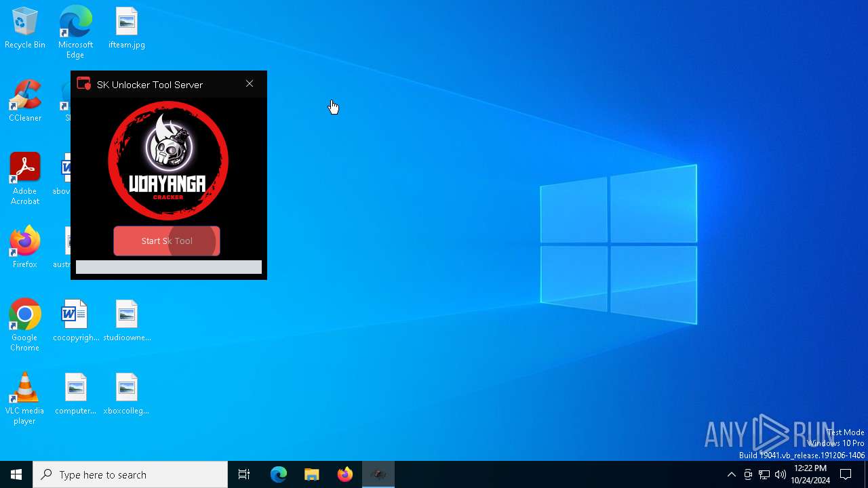Close the SK Unlocker Tool Server window

(x=250, y=84)
